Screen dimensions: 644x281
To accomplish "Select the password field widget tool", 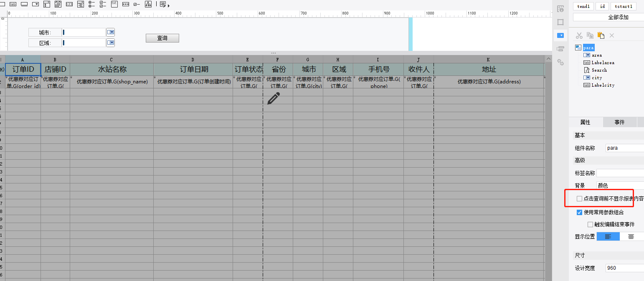I will coord(125,4).
